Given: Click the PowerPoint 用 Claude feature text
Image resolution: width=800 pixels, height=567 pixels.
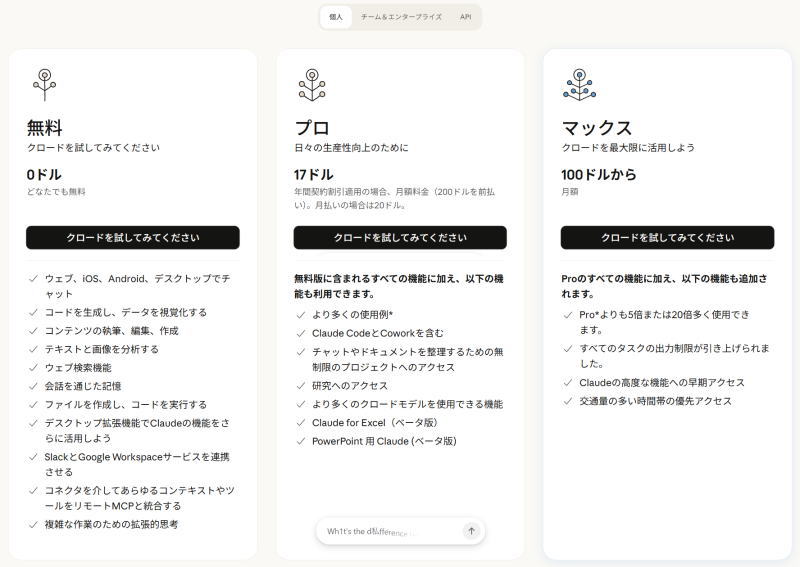Looking at the screenshot, I should click(x=383, y=441).
